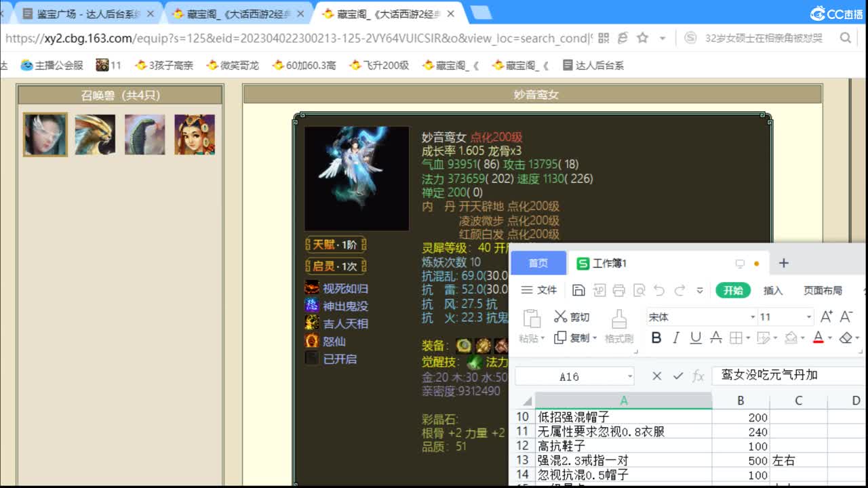This screenshot has width=868, height=488.
Task: Click the 天赋·1阶 talent button
Action: tap(336, 245)
